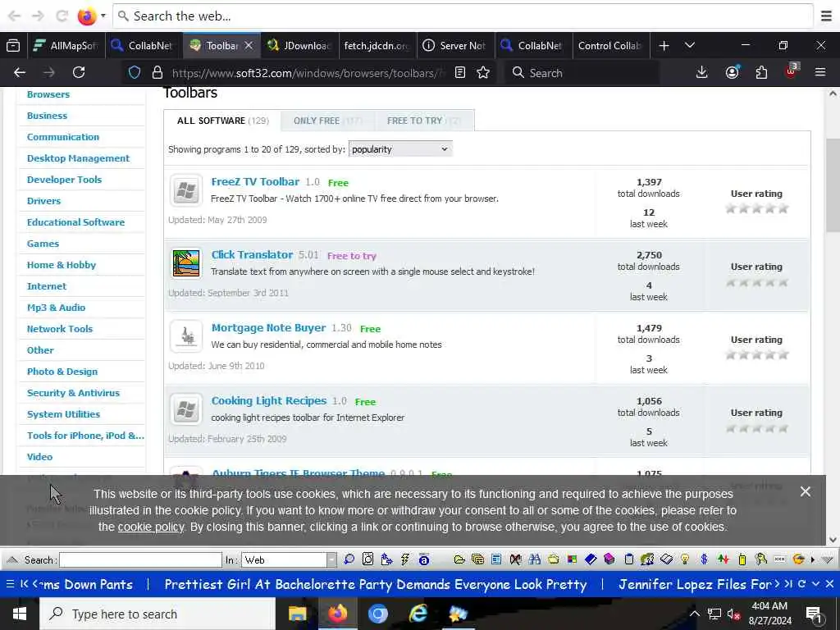Click the hamburger menu on news ticker
This screenshot has height=630, width=840.
[x=10, y=584]
